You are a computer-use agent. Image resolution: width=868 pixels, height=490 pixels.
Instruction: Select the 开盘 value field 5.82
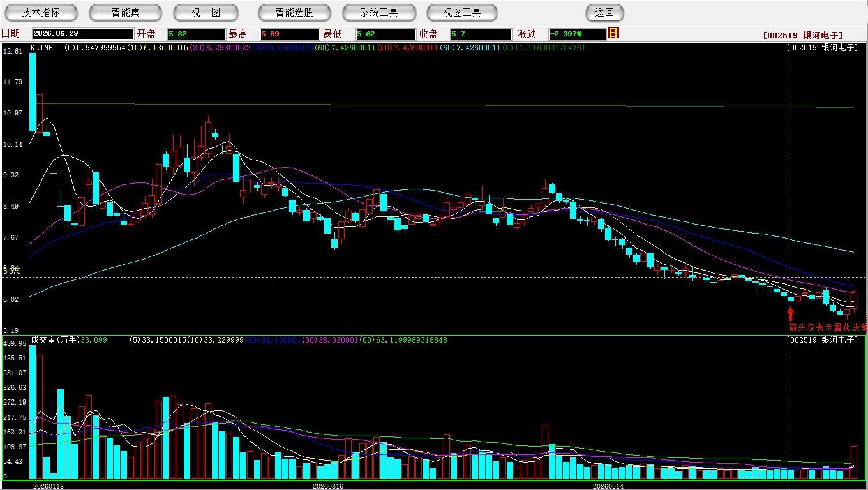pos(197,34)
